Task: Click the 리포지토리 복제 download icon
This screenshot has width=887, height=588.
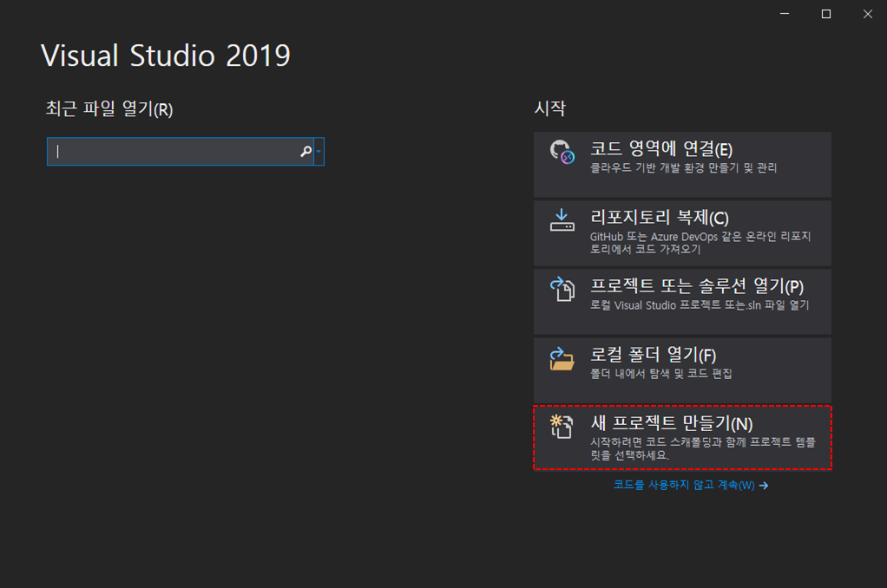Action: [x=562, y=220]
